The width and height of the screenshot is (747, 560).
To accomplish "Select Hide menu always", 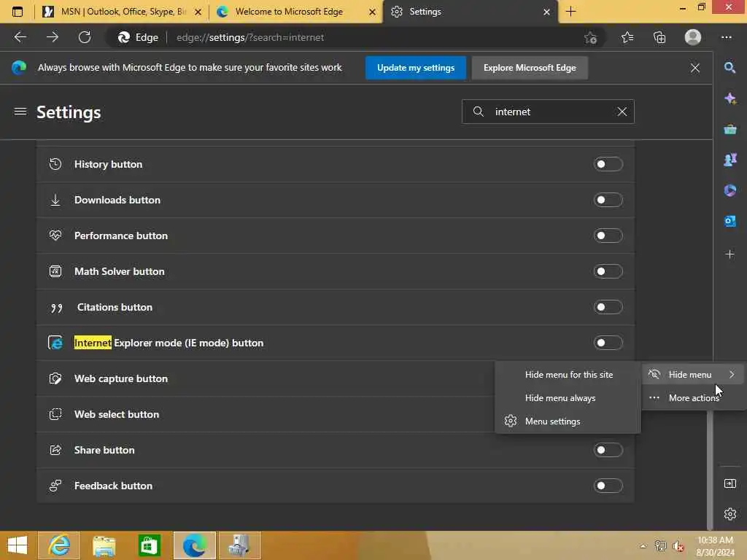I will [568, 398].
